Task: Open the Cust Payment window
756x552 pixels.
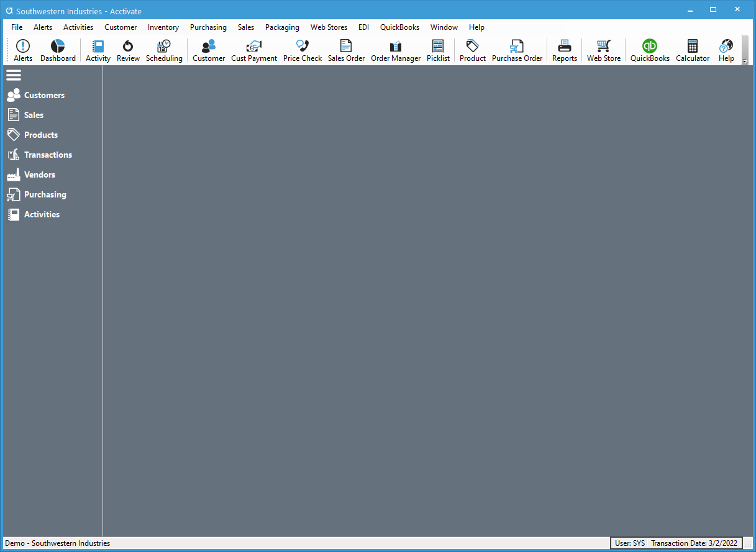Action: pyautogui.click(x=253, y=50)
